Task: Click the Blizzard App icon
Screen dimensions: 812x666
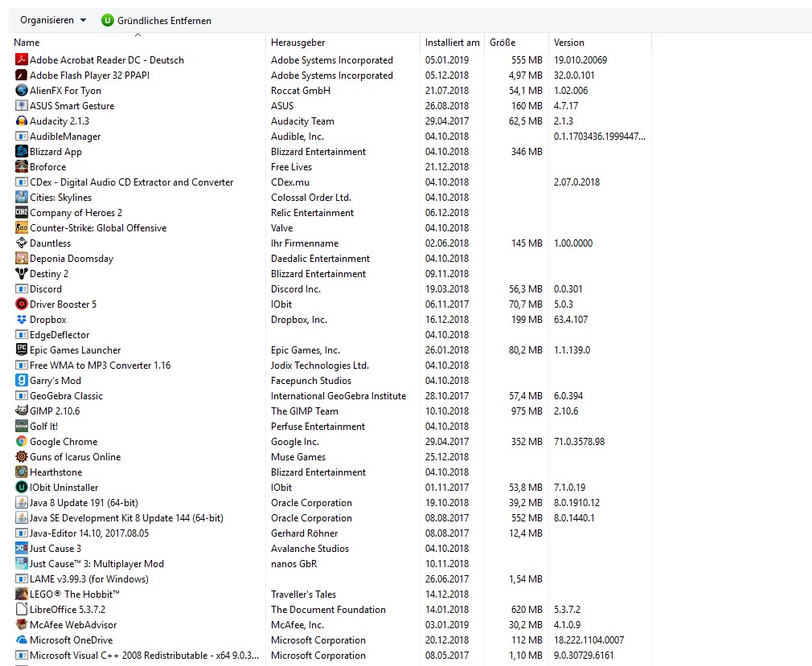Action: point(21,151)
